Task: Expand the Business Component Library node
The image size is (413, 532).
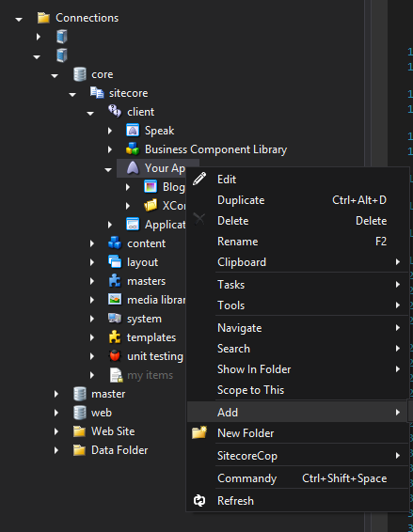Action: 110,149
